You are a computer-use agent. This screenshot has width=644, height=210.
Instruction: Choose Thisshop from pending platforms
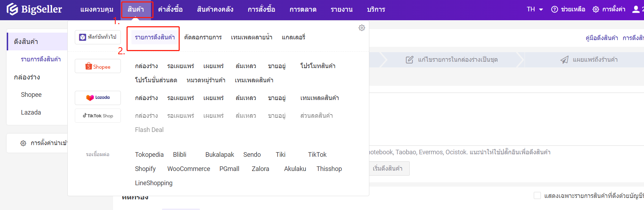(329, 169)
